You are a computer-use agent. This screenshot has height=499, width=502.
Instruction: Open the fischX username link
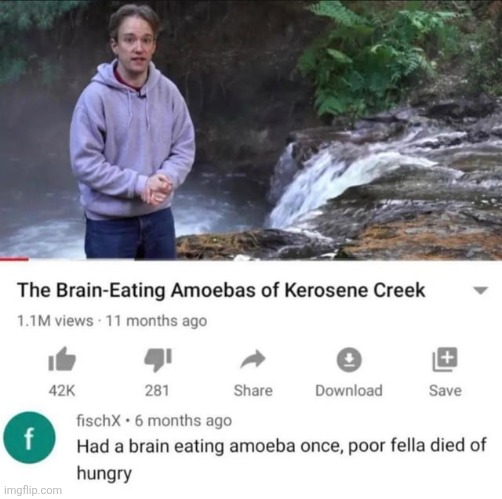point(99,421)
